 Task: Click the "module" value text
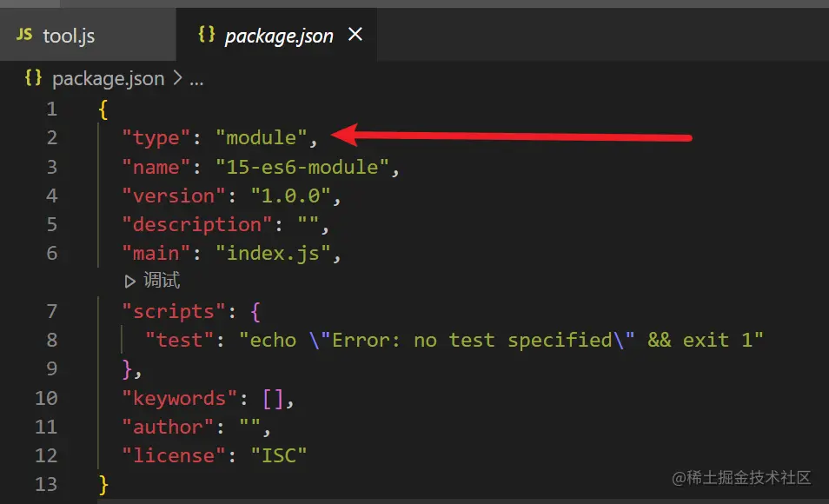pos(262,137)
